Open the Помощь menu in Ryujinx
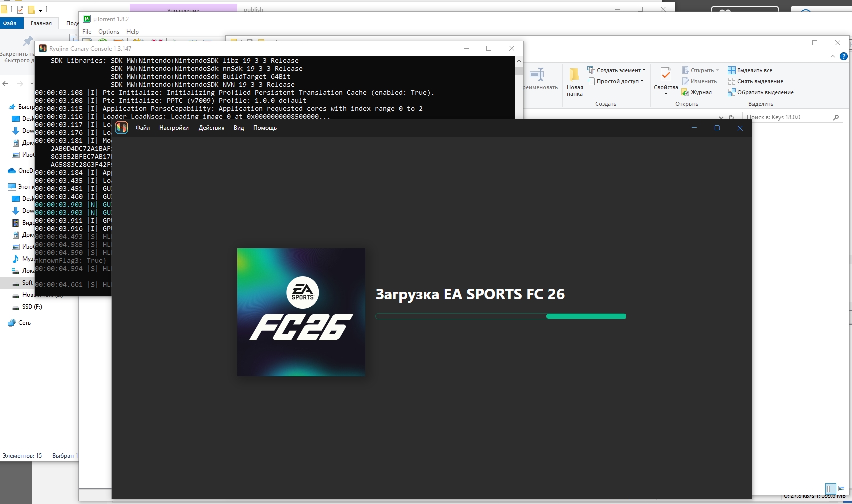852x504 pixels. 265,128
